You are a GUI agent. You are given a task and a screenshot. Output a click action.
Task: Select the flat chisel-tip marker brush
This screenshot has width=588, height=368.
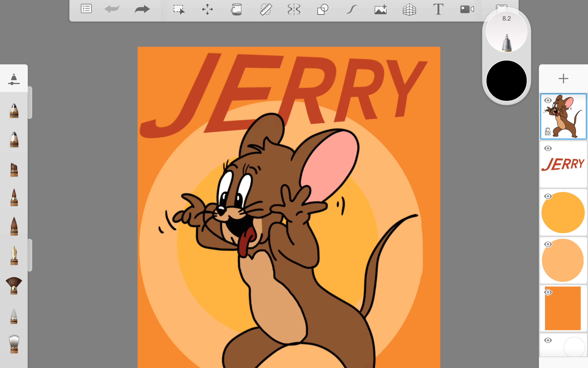click(x=14, y=170)
